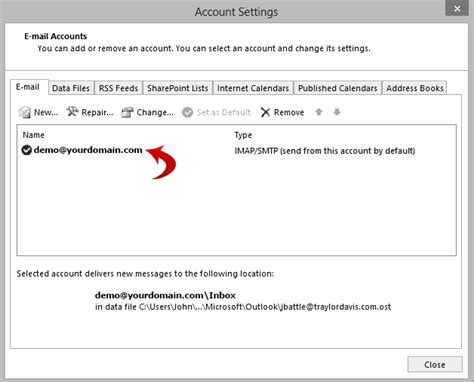Screen dimensions: 474x382
Task: Click the IMAP/SMTP account type text
Action: tap(325, 151)
